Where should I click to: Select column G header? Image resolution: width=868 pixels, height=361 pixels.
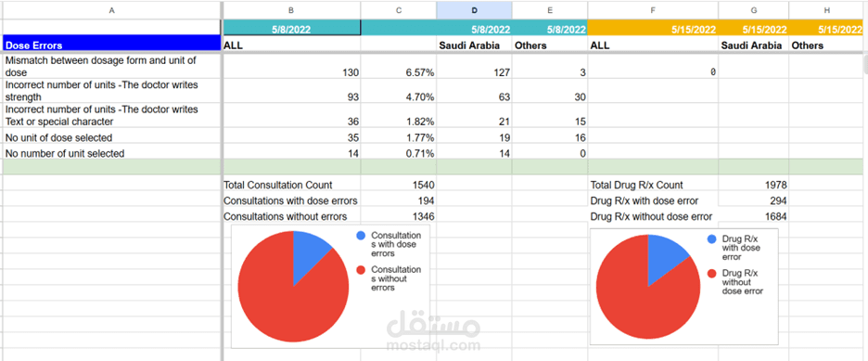754,9
